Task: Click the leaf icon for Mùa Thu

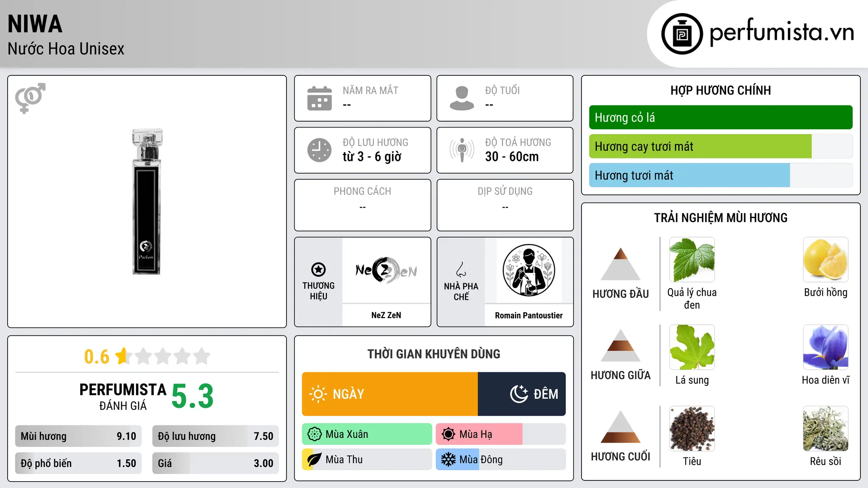Action: click(314, 460)
